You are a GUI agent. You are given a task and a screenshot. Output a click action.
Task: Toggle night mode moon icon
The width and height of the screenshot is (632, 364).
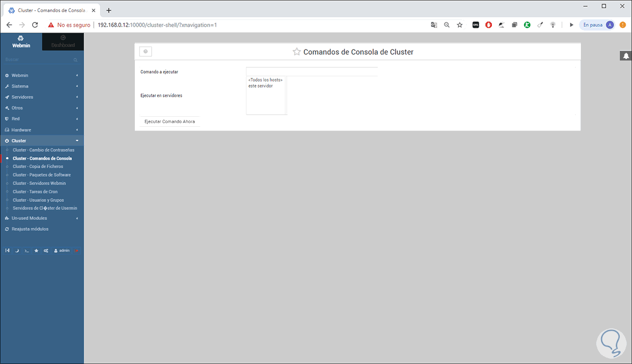pos(17,250)
